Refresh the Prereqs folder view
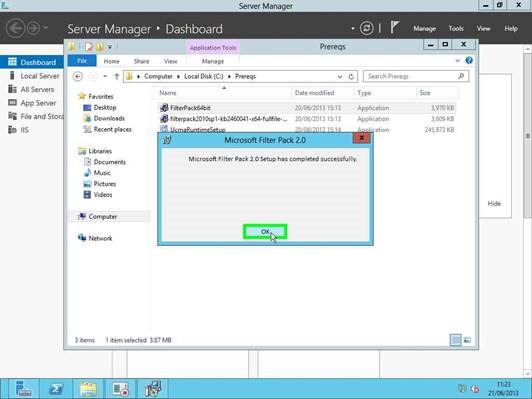 (351, 77)
